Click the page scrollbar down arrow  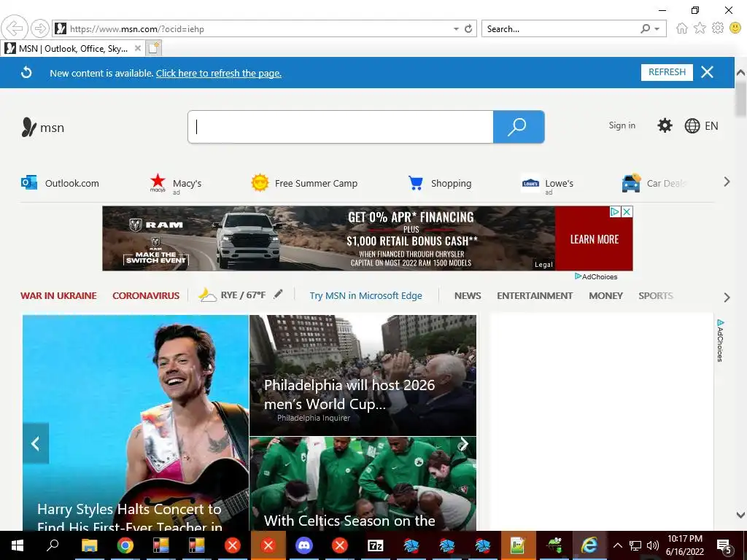coord(740,515)
